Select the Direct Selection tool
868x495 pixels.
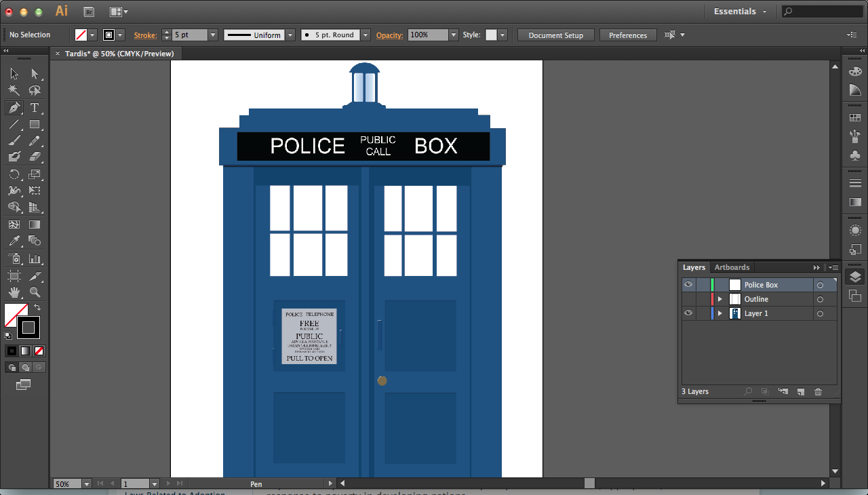click(x=35, y=74)
